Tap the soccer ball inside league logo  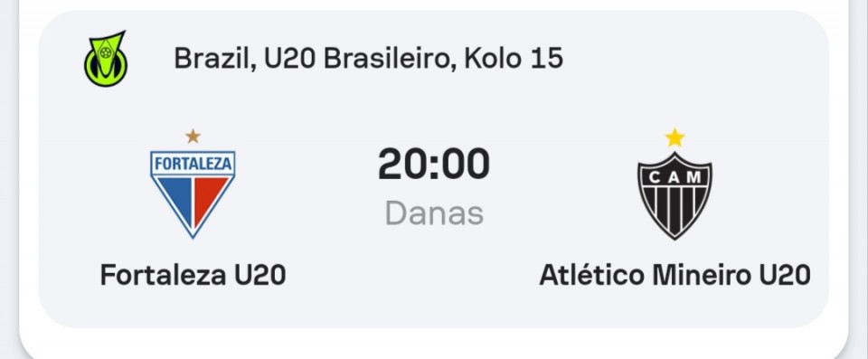click(105, 53)
